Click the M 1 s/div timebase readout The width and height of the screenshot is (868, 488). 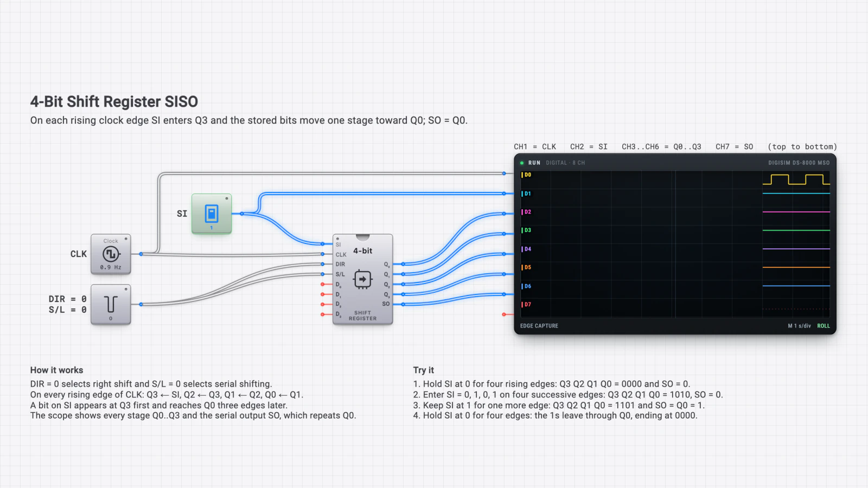(x=800, y=326)
